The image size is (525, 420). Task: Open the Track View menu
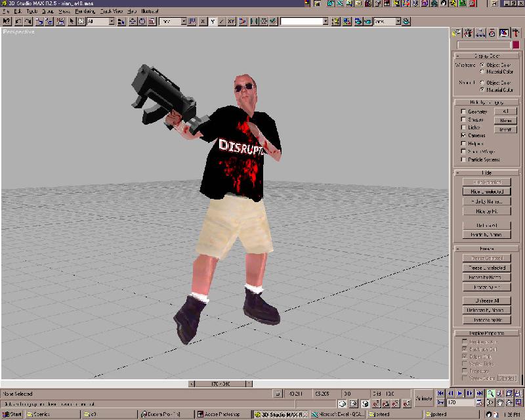click(111, 12)
